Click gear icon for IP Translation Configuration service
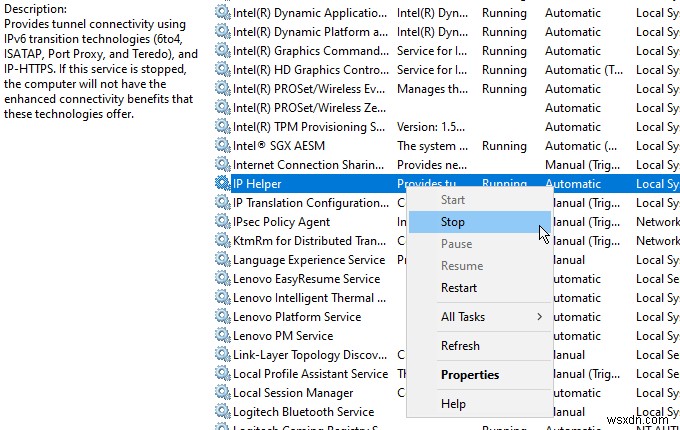This screenshot has width=680, height=430. 222,203
